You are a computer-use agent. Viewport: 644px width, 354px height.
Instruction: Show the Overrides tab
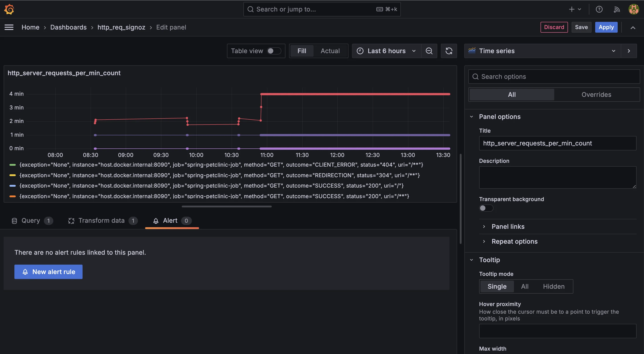pos(596,95)
